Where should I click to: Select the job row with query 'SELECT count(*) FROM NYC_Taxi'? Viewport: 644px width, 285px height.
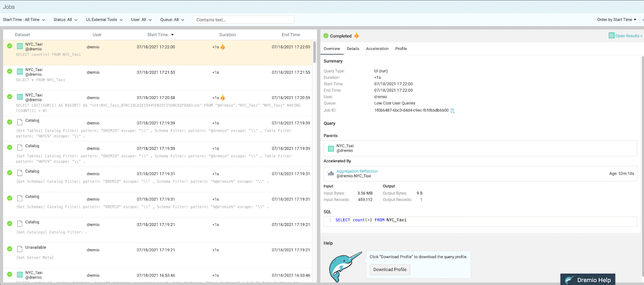157,53
